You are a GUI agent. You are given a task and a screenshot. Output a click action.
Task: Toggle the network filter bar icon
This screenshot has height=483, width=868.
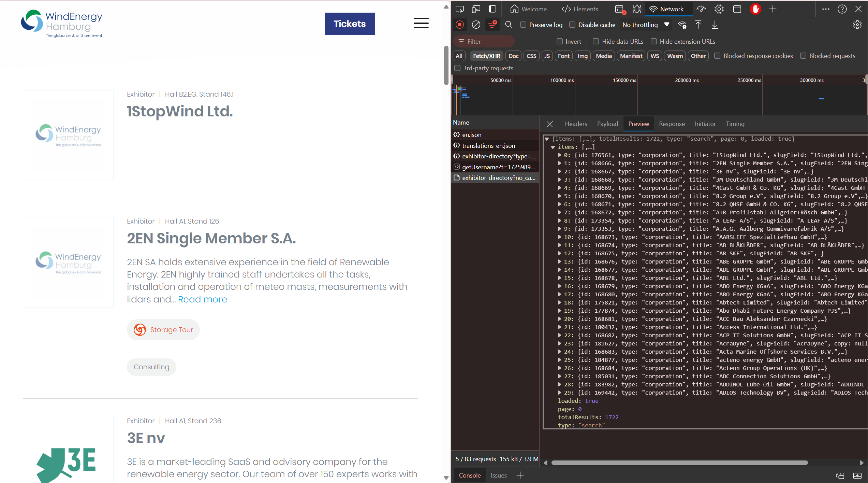[x=492, y=25]
